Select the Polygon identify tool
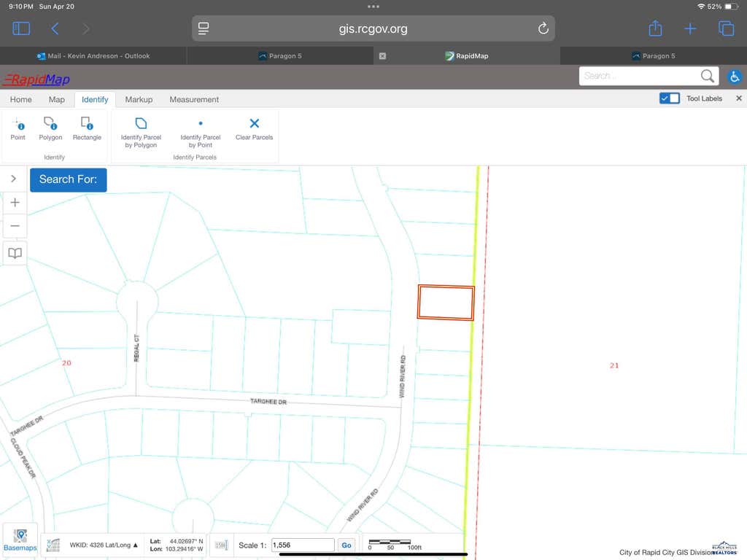The width and height of the screenshot is (747, 560). tap(50, 129)
